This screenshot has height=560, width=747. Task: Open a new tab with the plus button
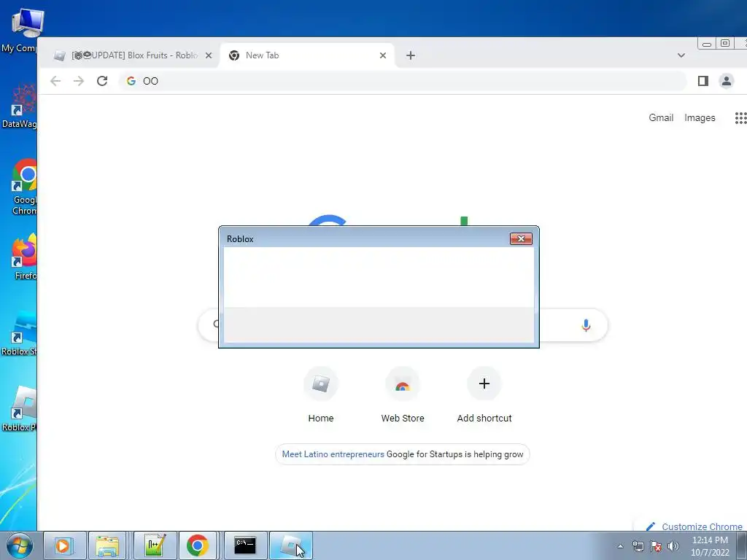tap(411, 55)
